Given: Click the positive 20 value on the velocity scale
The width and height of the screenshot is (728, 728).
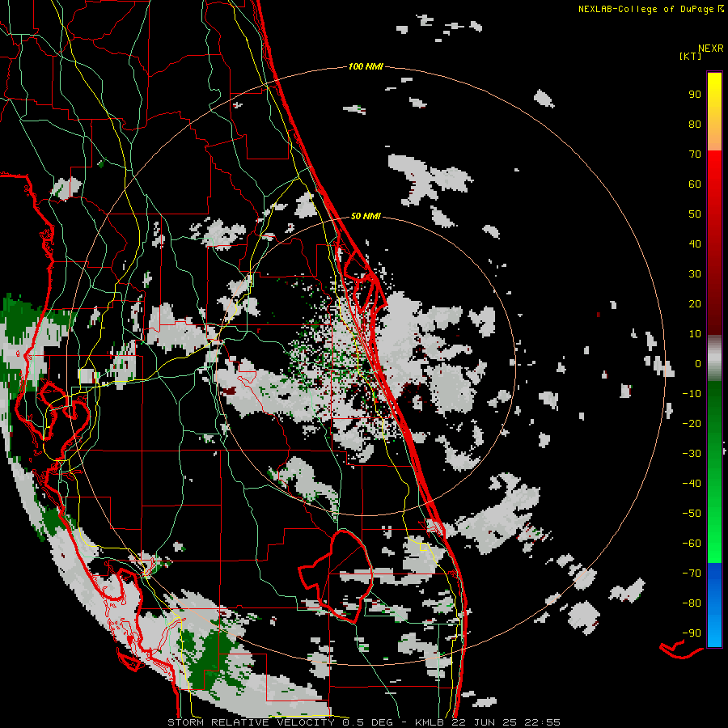Looking at the screenshot, I should (x=695, y=303).
